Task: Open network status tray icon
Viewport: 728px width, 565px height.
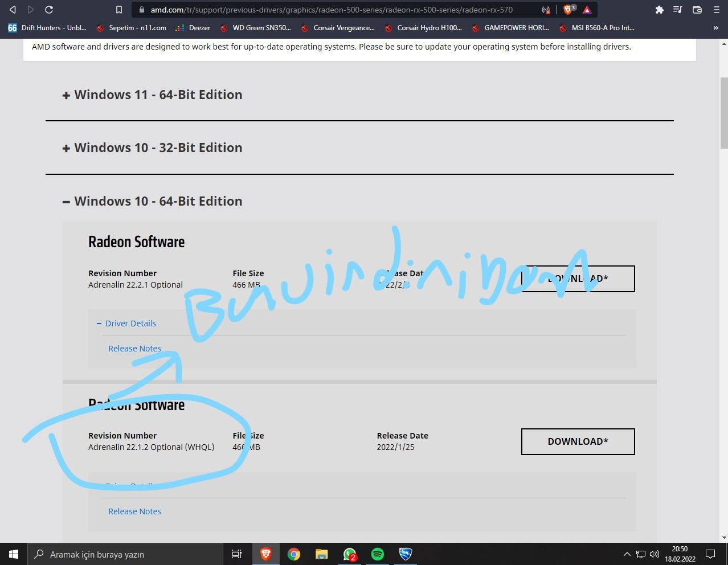Action: pyautogui.click(x=640, y=554)
